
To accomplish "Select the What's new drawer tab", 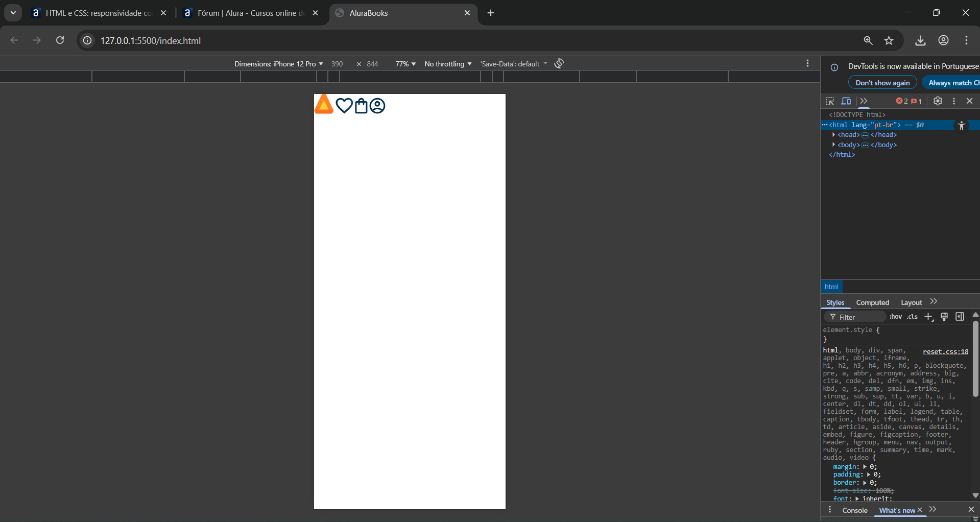I will (x=897, y=510).
